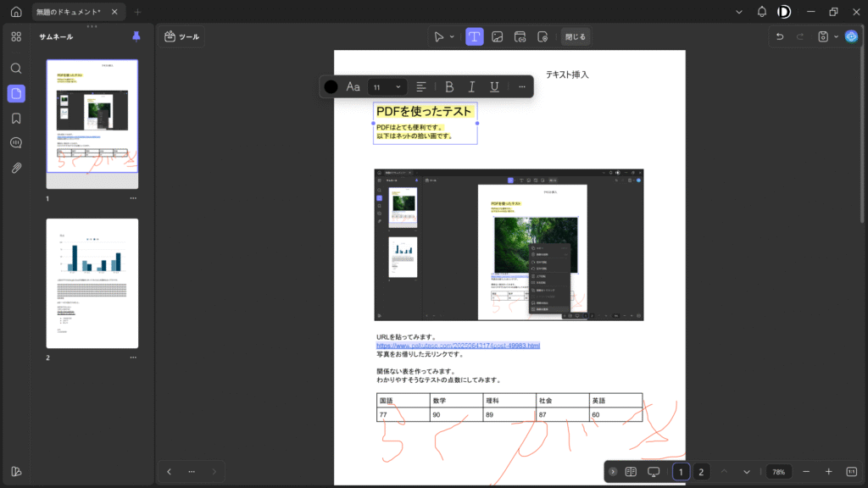Unpin the サムネール panel with pin icon

tap(136, 36)
